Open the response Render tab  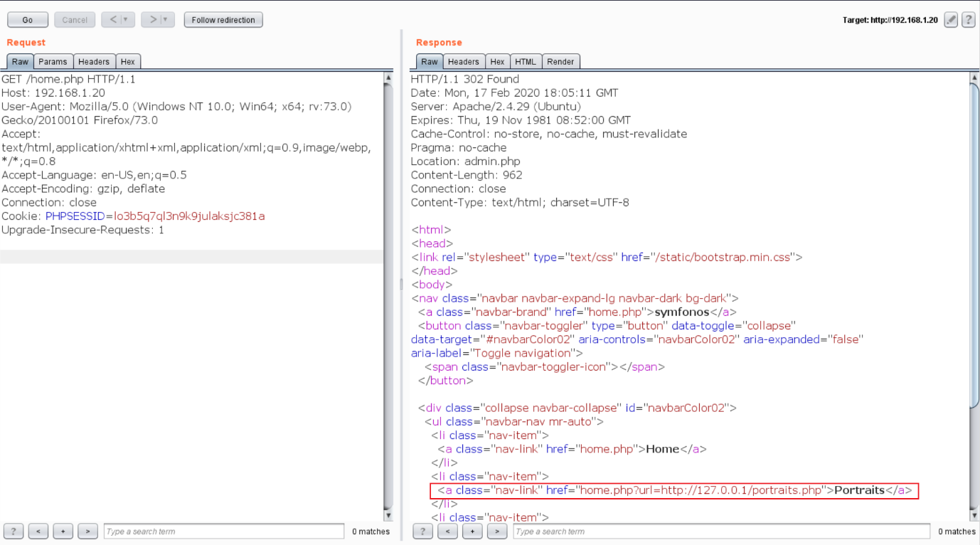pyautogui.click(x=560, y=62)
